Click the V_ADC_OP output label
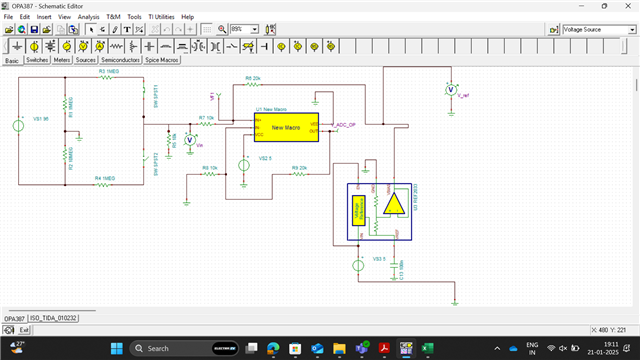 pos(343,125)
